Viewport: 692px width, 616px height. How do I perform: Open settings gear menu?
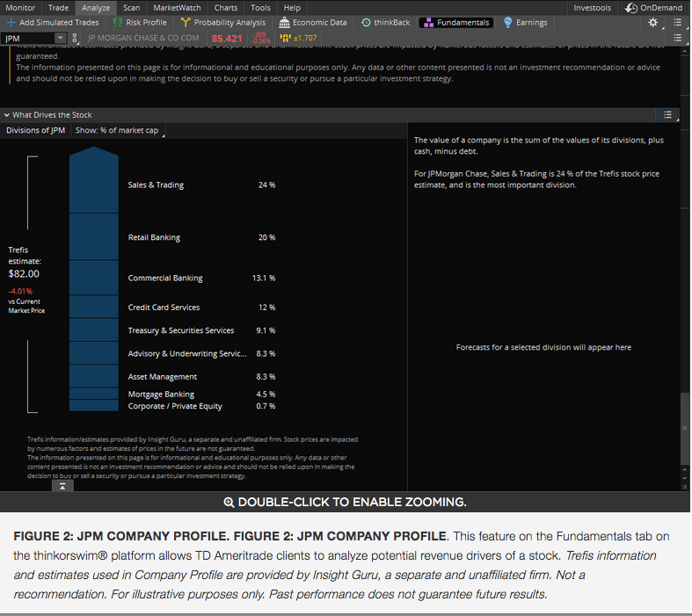click(x=652, y=23)
